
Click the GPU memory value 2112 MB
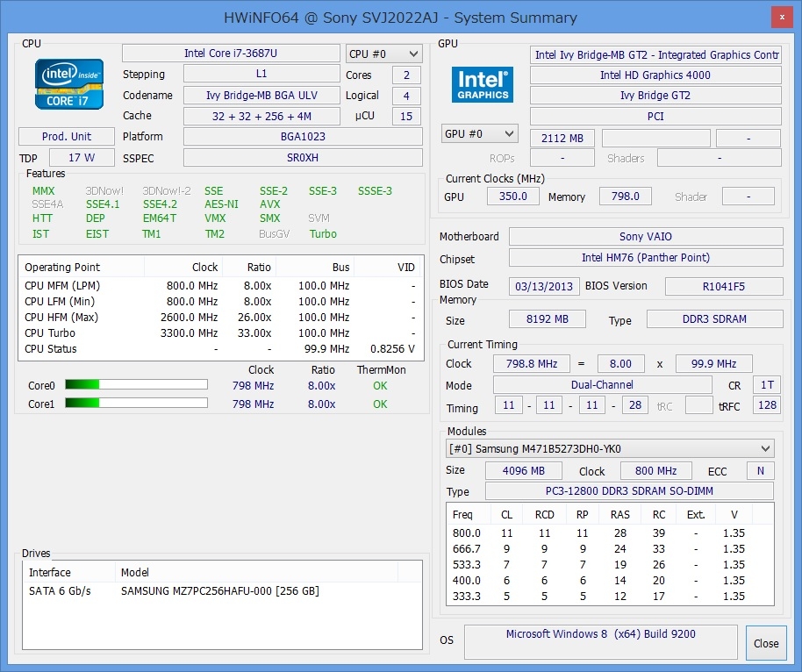[x=562, y=138]
